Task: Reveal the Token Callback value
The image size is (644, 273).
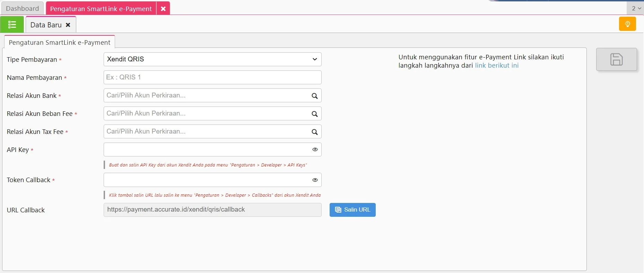Action: (315, 180)
